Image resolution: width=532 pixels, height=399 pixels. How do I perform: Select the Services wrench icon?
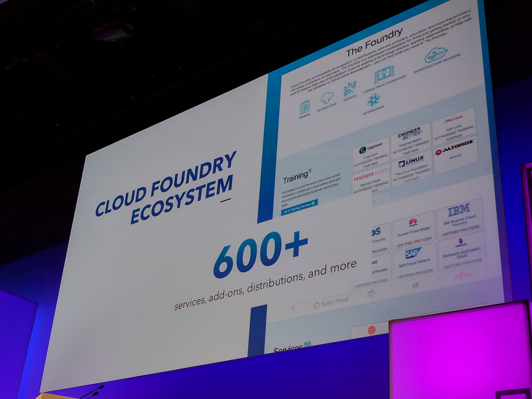pyautogui.click(x=350, y=88)
